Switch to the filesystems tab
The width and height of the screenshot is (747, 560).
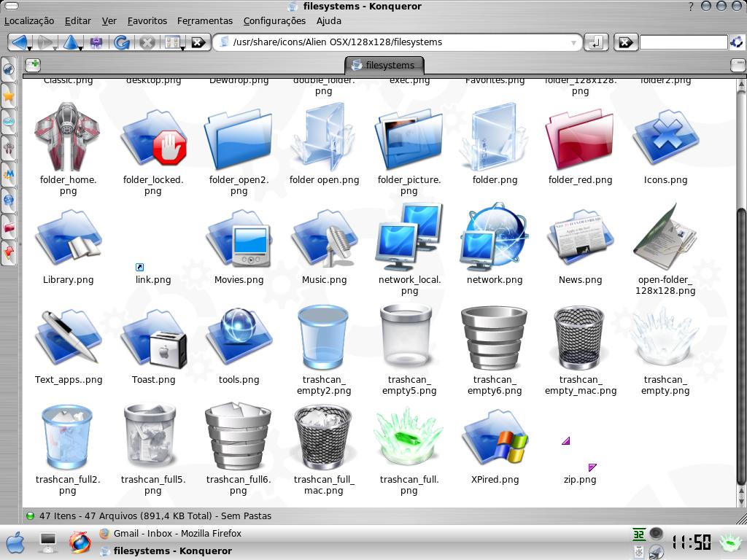coord(384,64)
